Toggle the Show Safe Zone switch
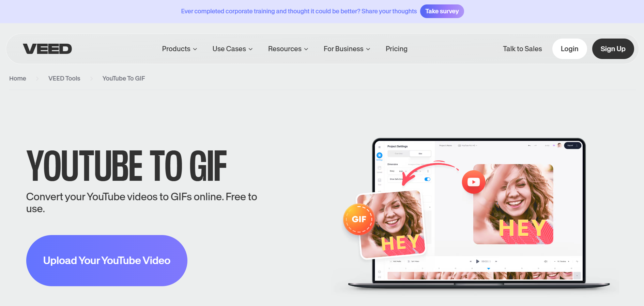The height and width of the screenshot is (306, 644). [427, 179]
